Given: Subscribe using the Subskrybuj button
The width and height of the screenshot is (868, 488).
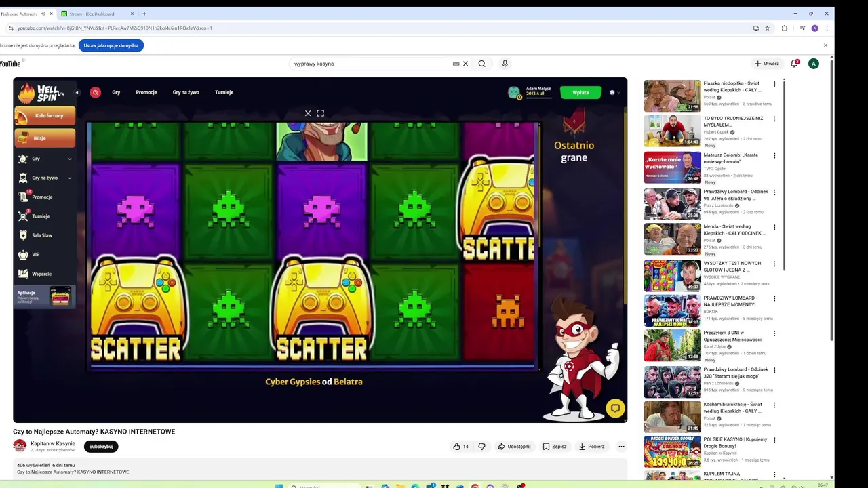Looking at the screenshot, I should [x=101, y=447].
